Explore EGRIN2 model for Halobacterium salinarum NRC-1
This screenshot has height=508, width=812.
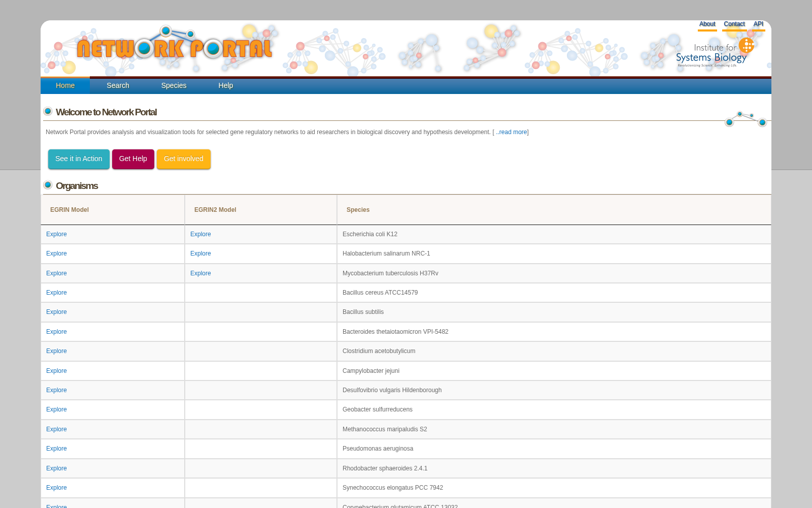pos(200,253)
